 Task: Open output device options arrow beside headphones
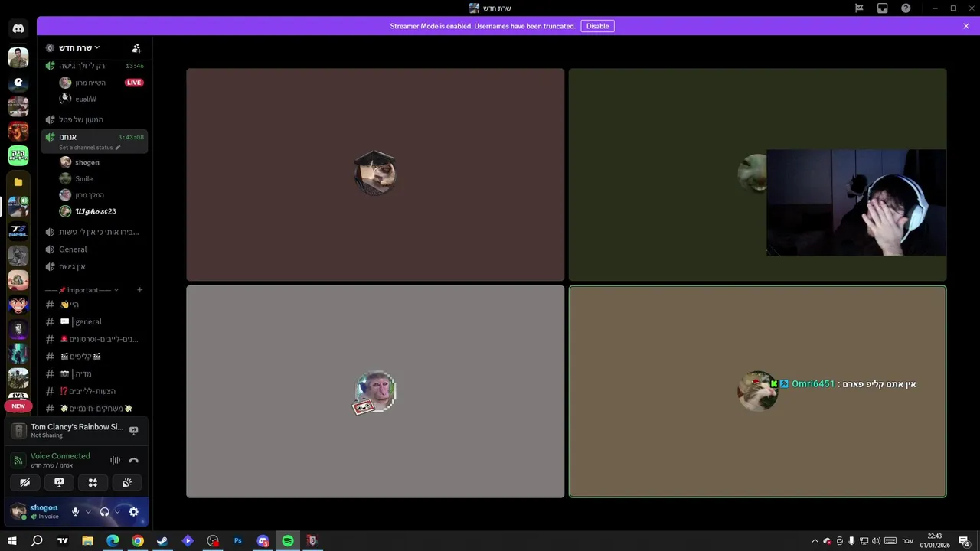tap(117, 512)
